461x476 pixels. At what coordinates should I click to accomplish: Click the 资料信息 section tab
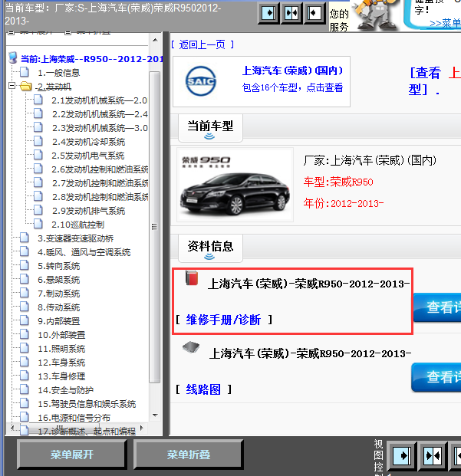(x=210, y=248)
